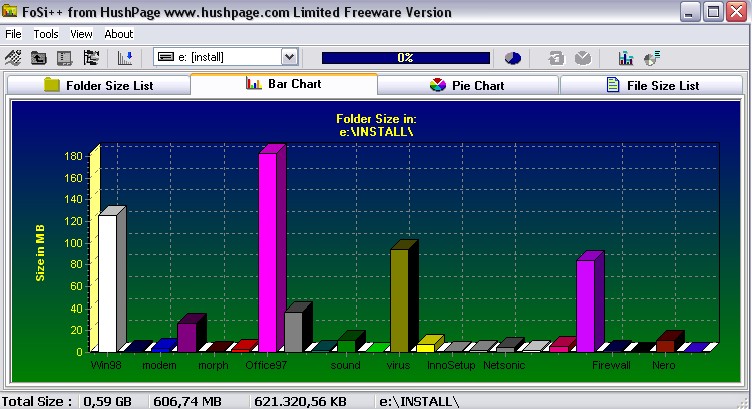The image size is (752, 409).
Task: Click the 'e:\INSTALL\' status bar path
Action: pos(419,402)
